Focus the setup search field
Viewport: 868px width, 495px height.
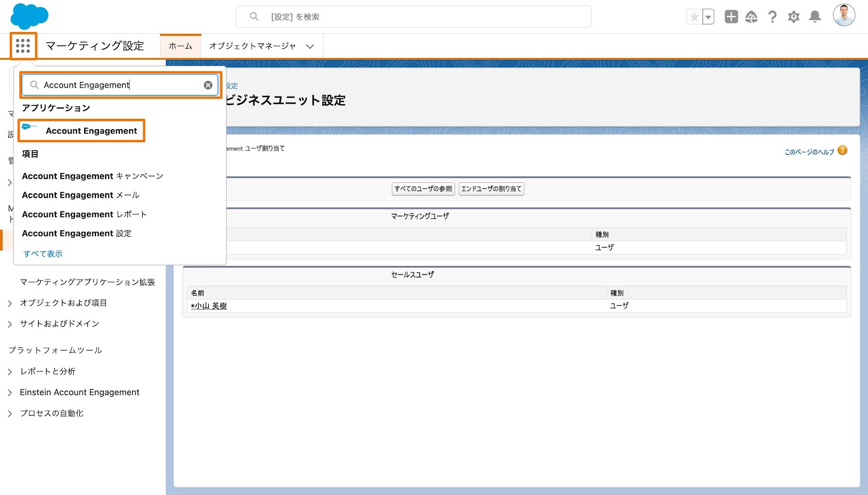[x=413, y=17]
